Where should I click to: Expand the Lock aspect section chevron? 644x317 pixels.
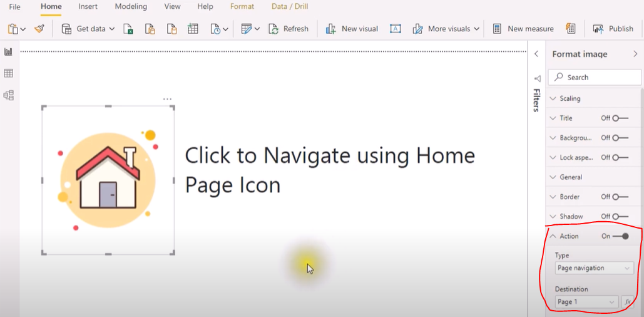pyautogui.click(x=553, y=157)
